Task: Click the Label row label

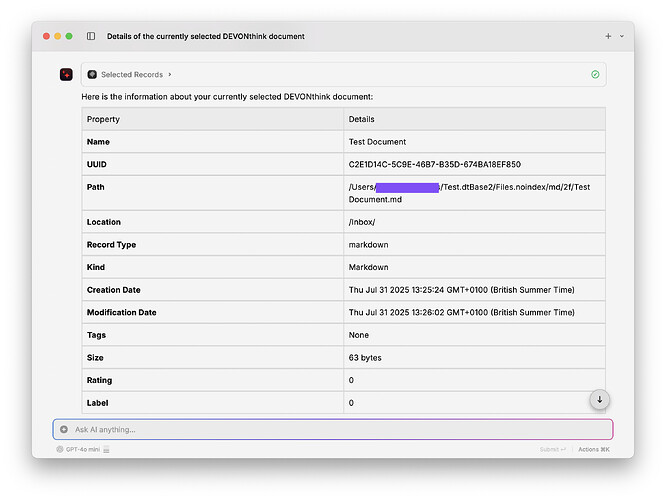Action: (97, 403)
